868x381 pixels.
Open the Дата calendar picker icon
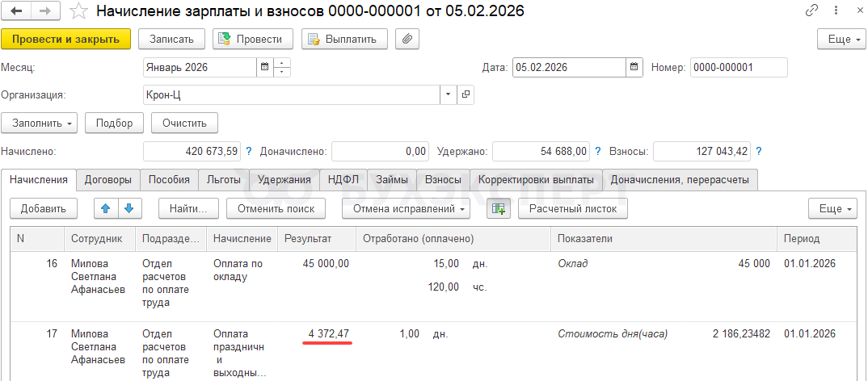[634, 68]
